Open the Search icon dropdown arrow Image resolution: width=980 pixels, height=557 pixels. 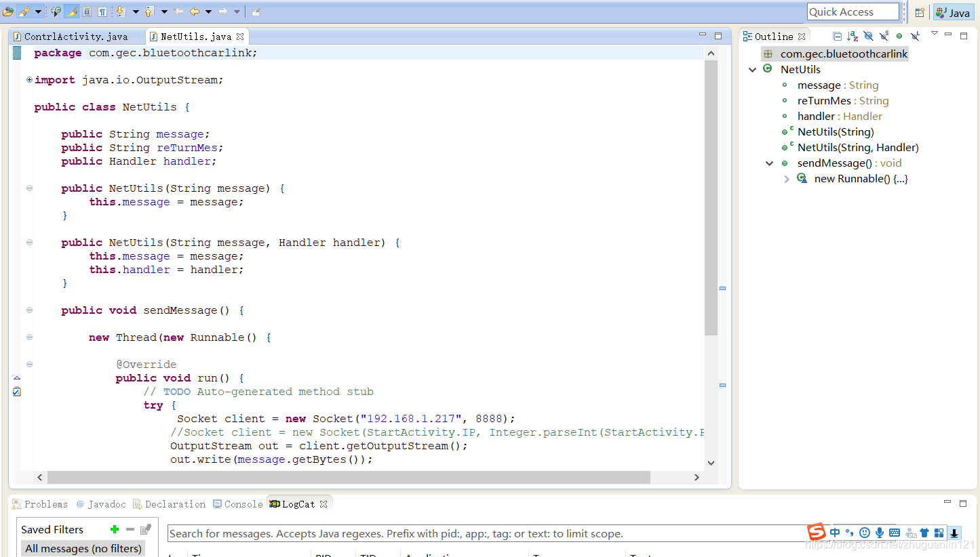coord(38,12)
